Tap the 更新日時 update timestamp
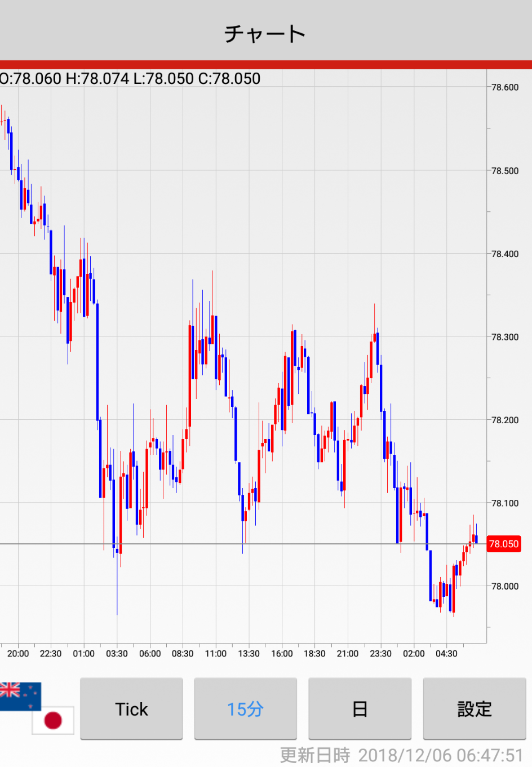 (401, 755)
